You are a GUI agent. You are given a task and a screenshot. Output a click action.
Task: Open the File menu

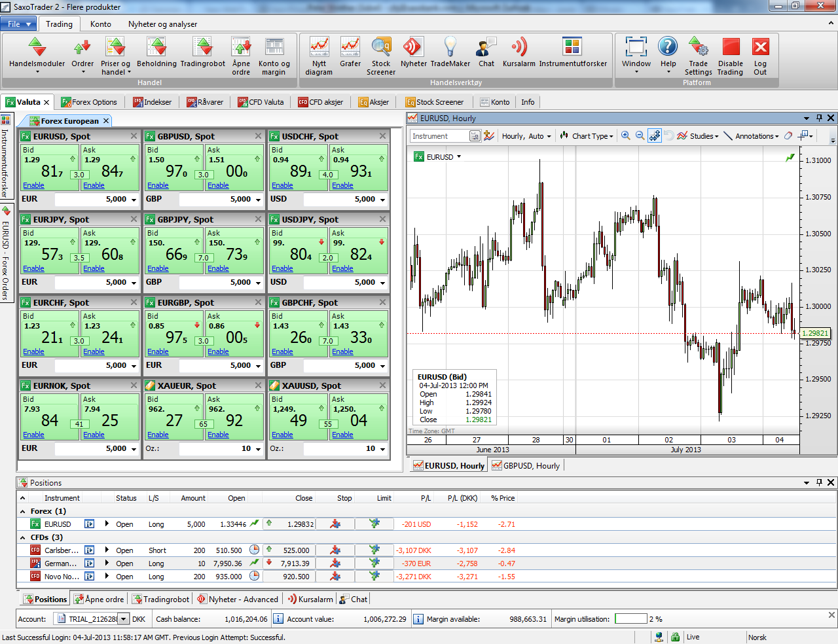[x=19, y=24]
